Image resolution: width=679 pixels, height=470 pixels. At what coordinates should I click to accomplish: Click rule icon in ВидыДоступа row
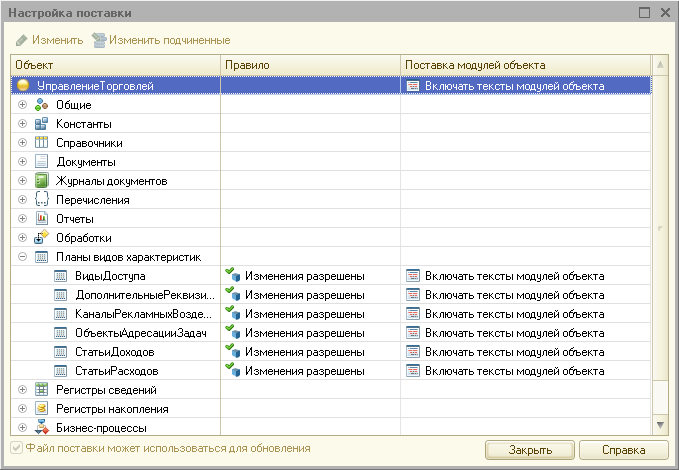(233, 275)
